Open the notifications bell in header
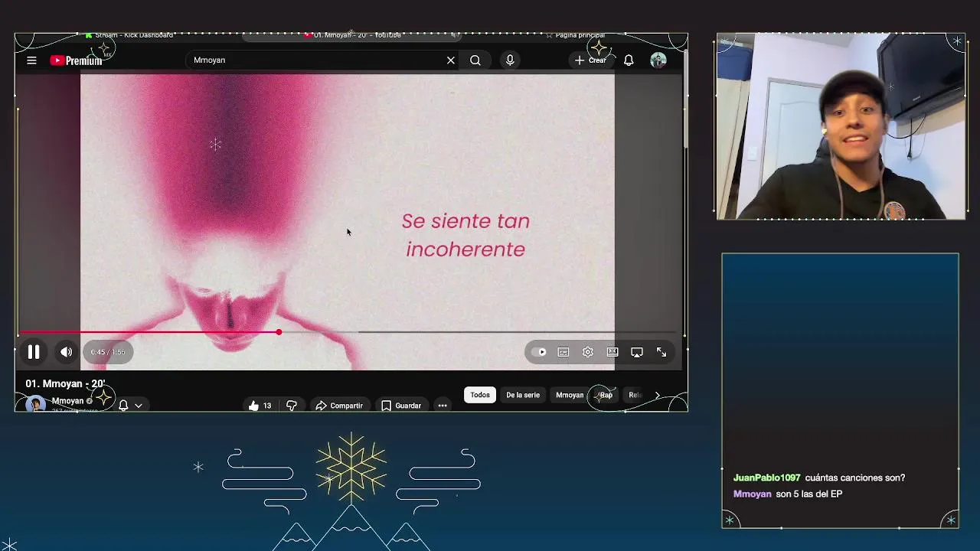 tap(629, 60)
